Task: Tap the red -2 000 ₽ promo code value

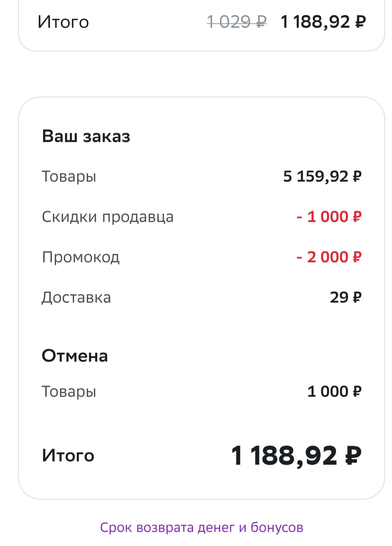Action: coord(329,257)
